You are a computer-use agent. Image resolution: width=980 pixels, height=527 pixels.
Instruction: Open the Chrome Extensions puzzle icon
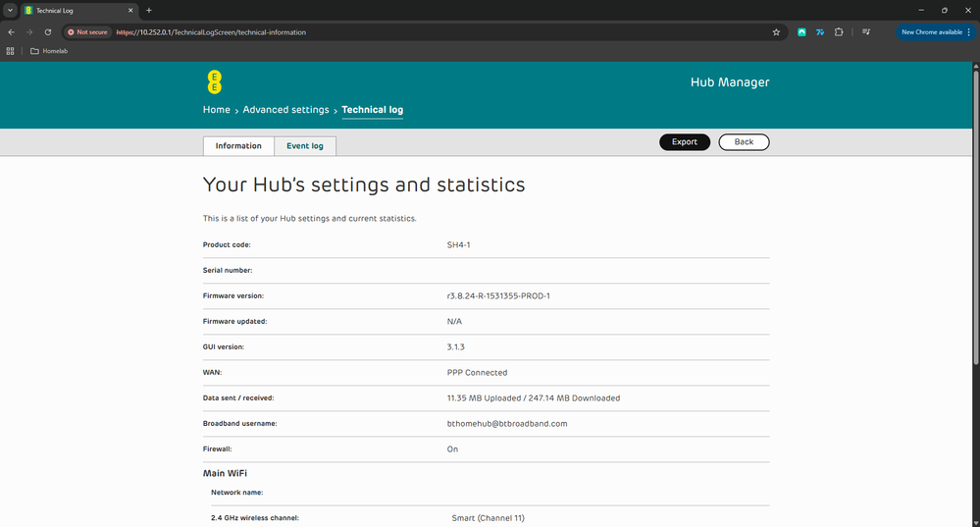838,31
